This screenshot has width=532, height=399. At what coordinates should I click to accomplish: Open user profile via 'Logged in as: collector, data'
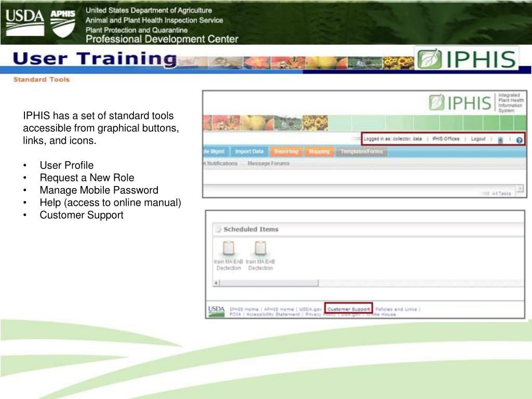(x=393, y=139)
